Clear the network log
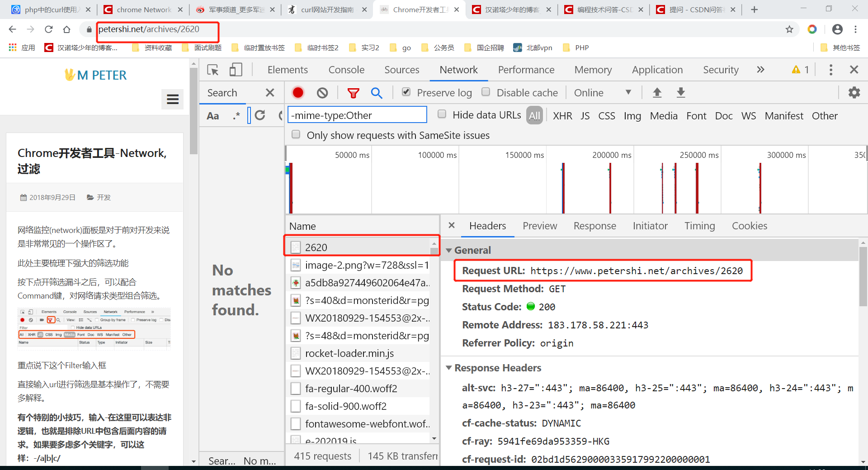 tap(322, 93)
